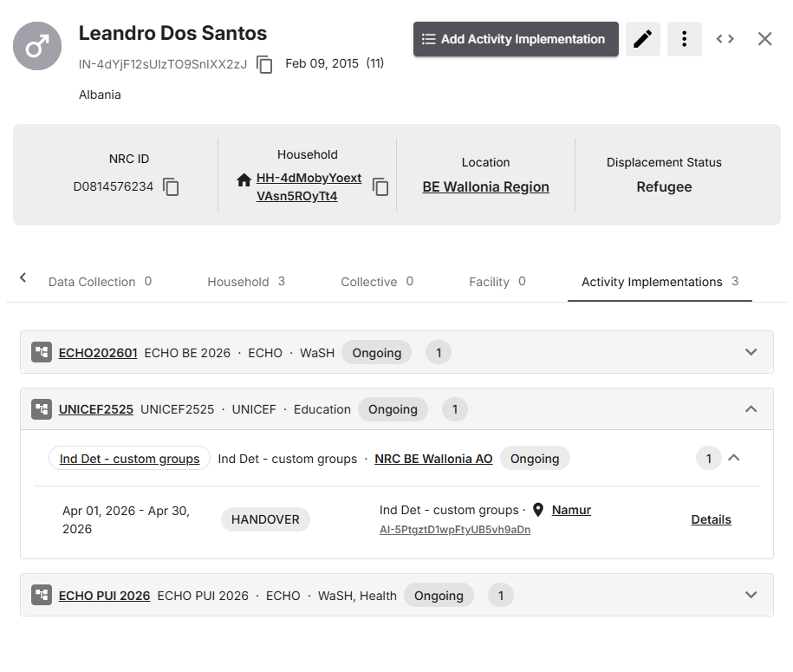Copy NRC ID D0814576234

171,186
